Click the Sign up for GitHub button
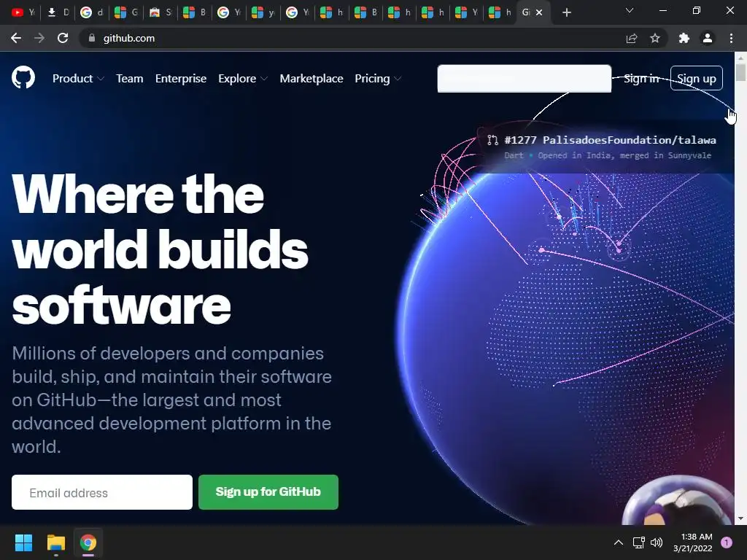Viewport: 747px width, 560px height. pyautogui.click(x=268, y=492)
